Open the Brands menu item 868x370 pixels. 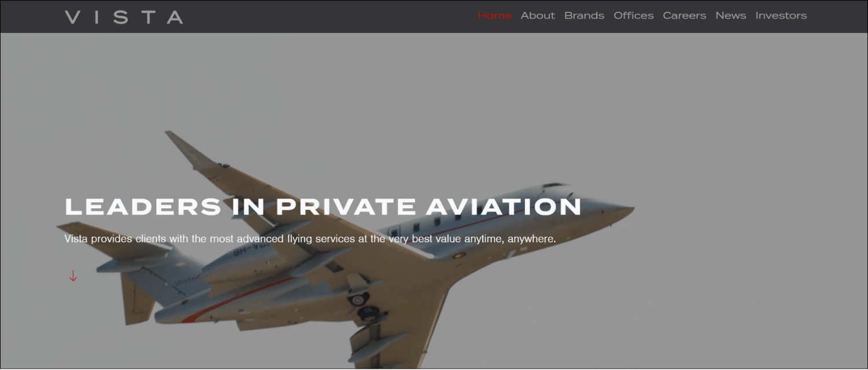click(584, 16)
